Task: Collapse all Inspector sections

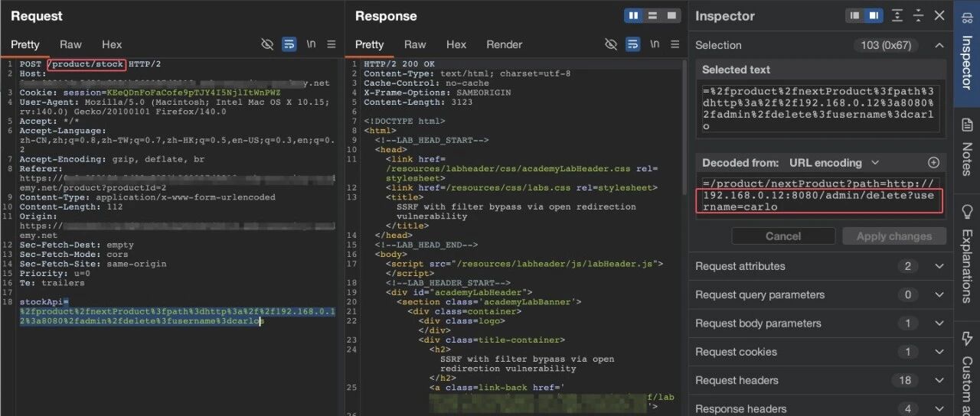Action: [919, 16]
